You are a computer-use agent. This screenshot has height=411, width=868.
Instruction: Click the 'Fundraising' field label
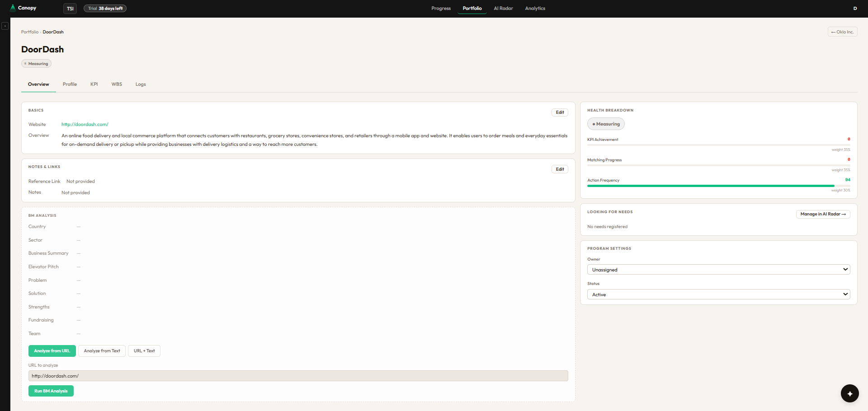coord(41,320)
